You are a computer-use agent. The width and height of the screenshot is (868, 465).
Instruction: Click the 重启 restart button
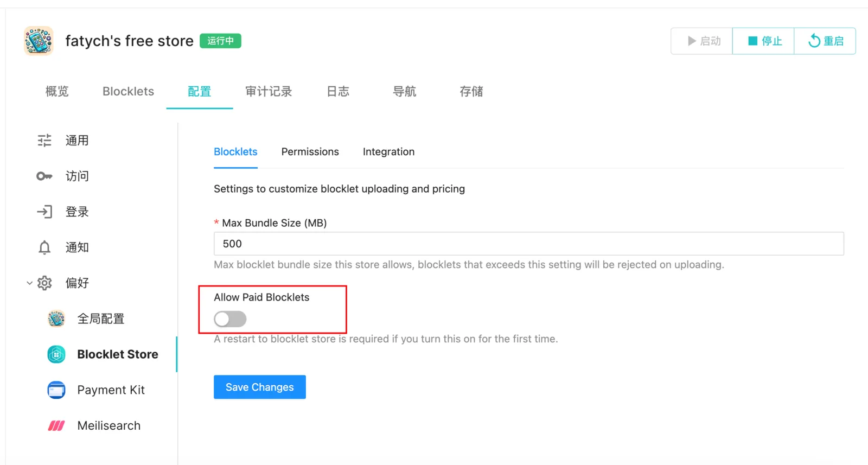tap(825, 41)
